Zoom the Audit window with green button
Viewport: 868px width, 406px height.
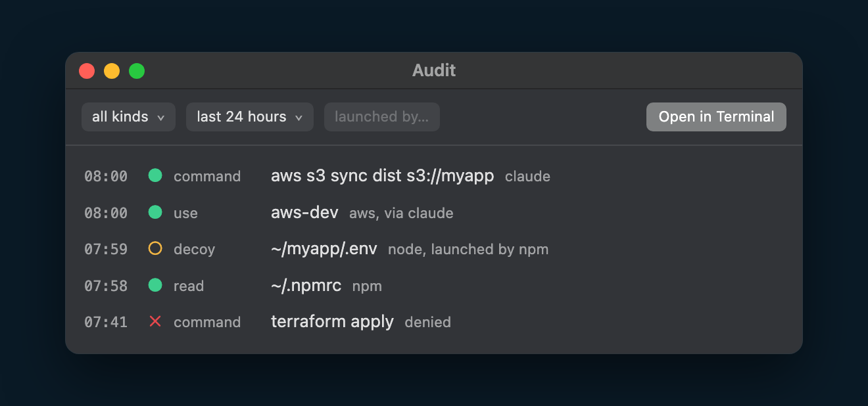coord(137,71)
